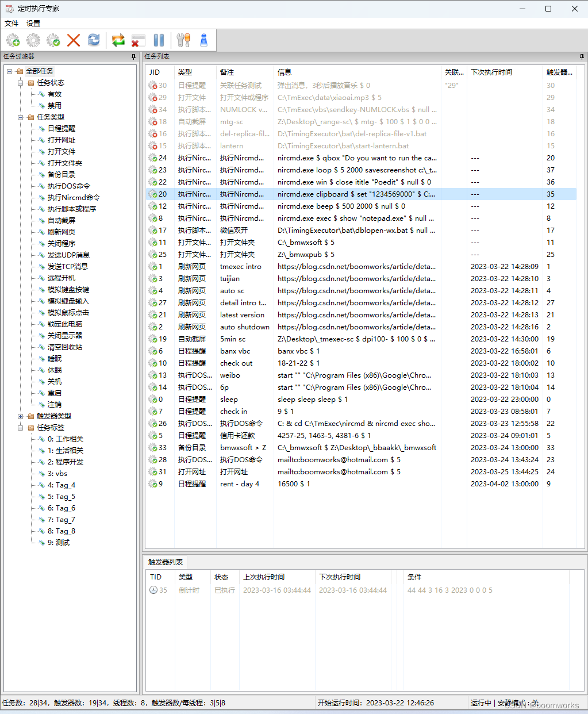The width and height of the screenshot is (588, 714).
Task: Click the clock icon of trigger 35
Action: point(153,590)
